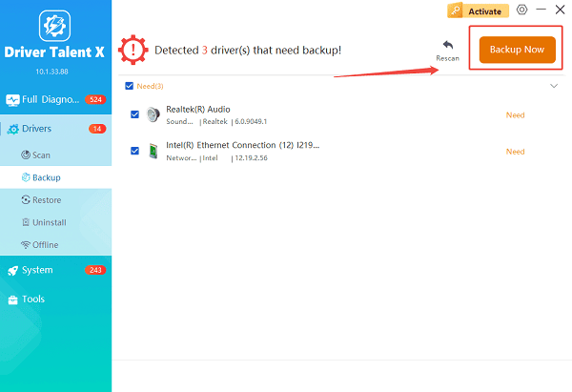Open the Uninstall submenu
Image resolution: width=572 pixels, height=392 pixels.
[56, 222]
